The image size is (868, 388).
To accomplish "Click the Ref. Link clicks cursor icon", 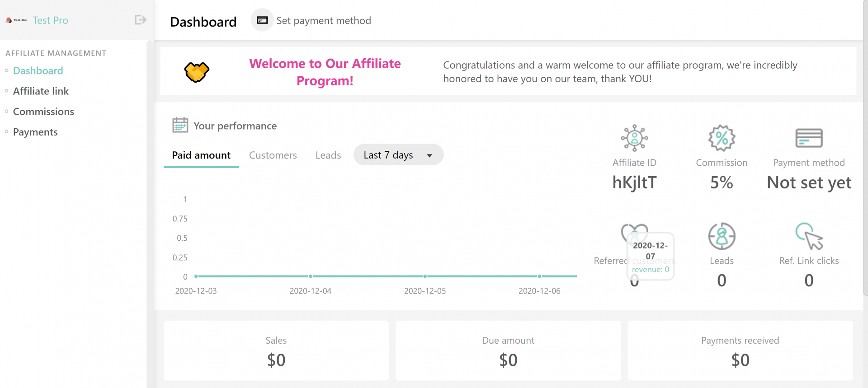I will (809, 236).
